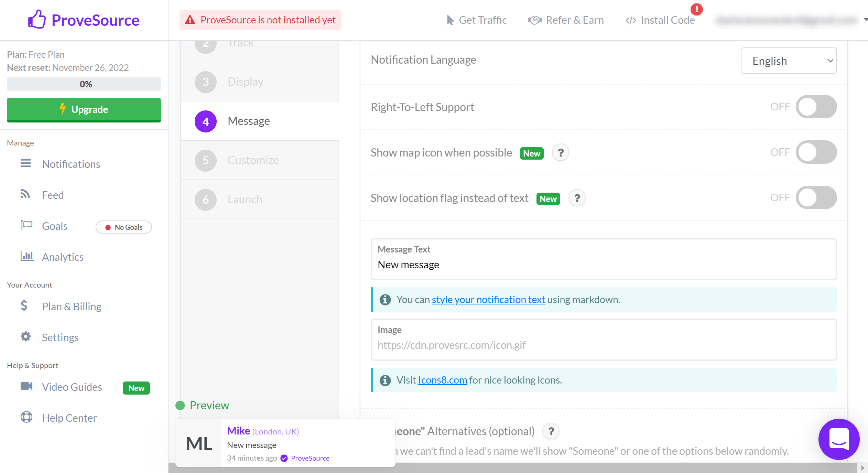The height and width of the screenshot is (473, 868).
Task: Expand the account menu arrow
Action: (865, 20)
